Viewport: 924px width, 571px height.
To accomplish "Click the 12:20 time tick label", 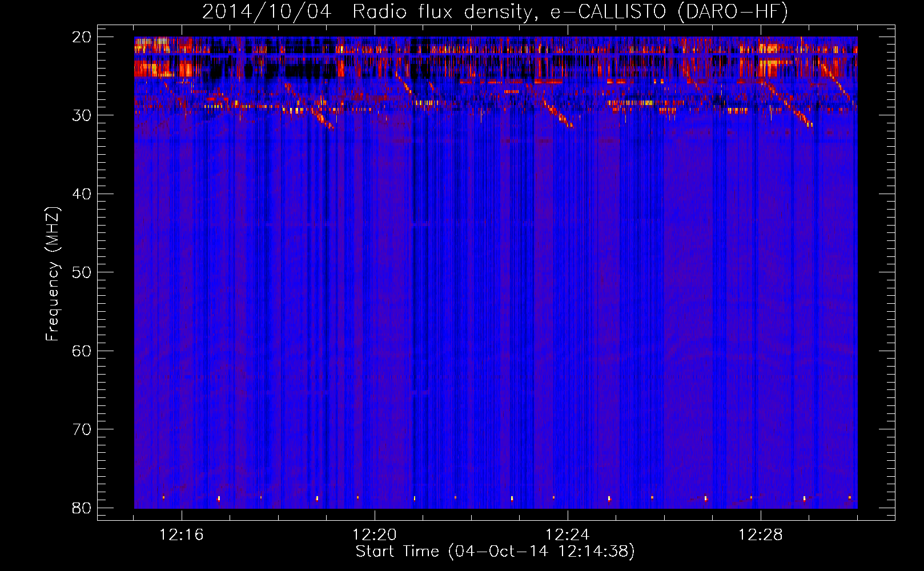I will click(x=375, y=535).
